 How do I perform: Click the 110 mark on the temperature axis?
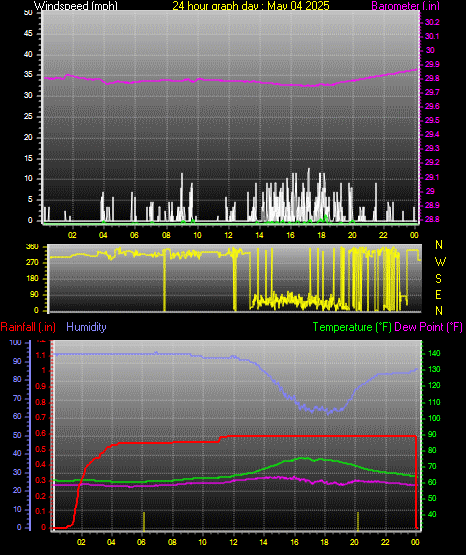[434, 402]
